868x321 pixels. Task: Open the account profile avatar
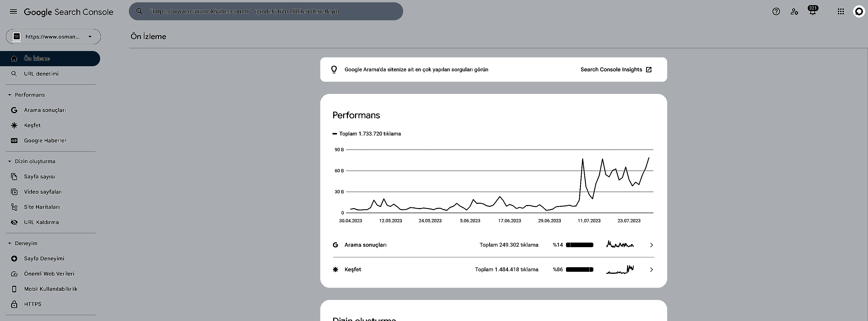click(859, 11)
